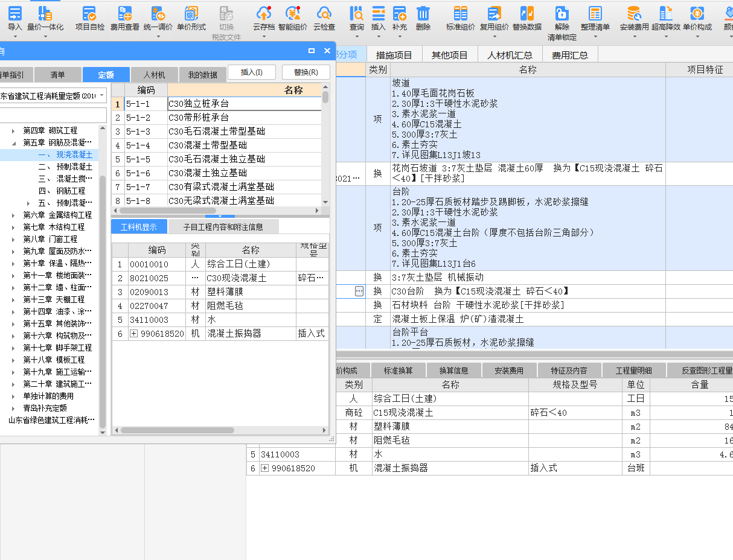733x560 pixels.
Task: Switch to the 清单 tab
Action: click(x=57, y=75)
